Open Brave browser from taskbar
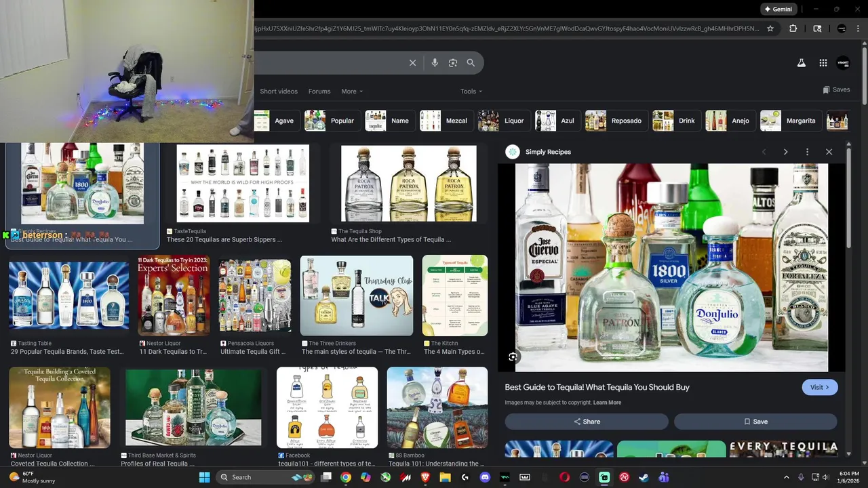868x488 pixels. click(426, 477)
